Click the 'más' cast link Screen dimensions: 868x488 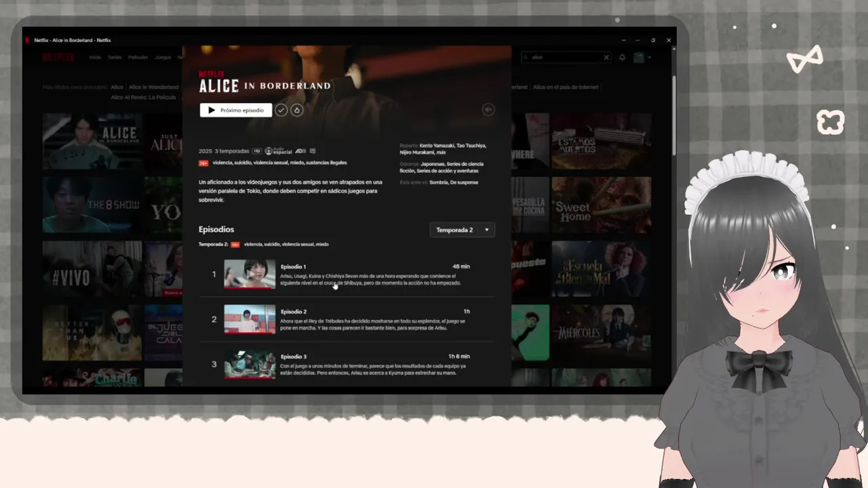coord(441,152)
